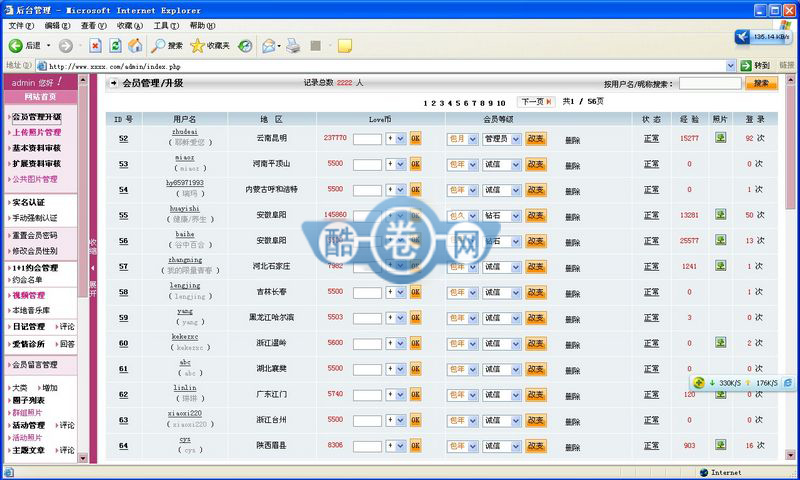Click the IE Stop icon
The image size is (800, 480).
click(95, 46)
